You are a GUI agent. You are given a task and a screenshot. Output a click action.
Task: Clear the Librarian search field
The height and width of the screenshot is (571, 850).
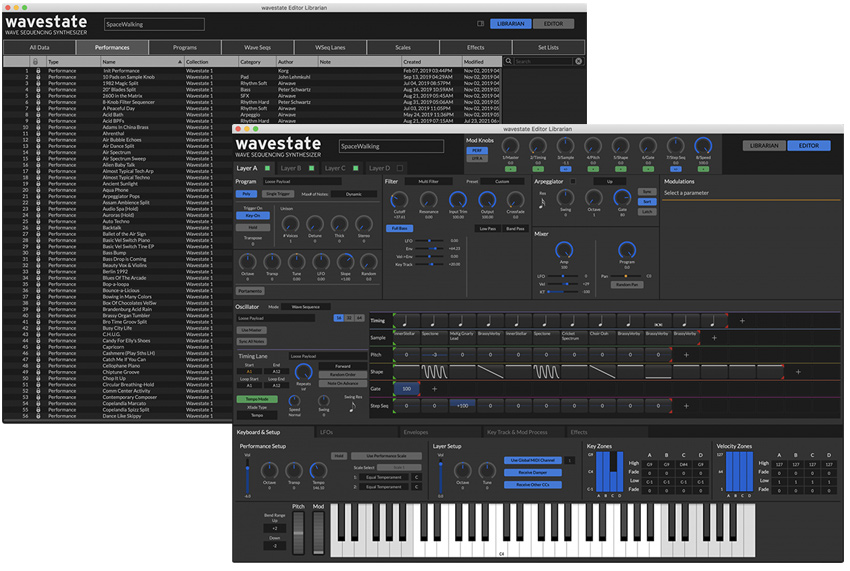tap(578, 61)
